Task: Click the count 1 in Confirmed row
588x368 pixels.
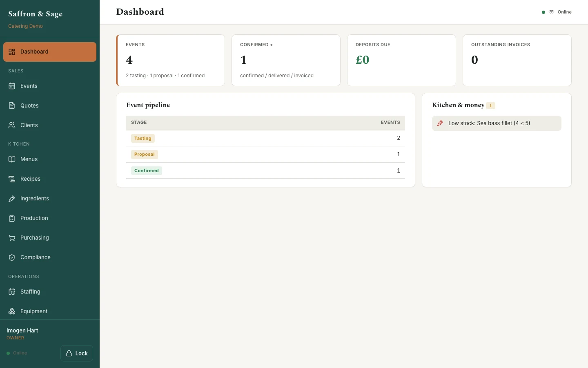Action: point(399,171)
